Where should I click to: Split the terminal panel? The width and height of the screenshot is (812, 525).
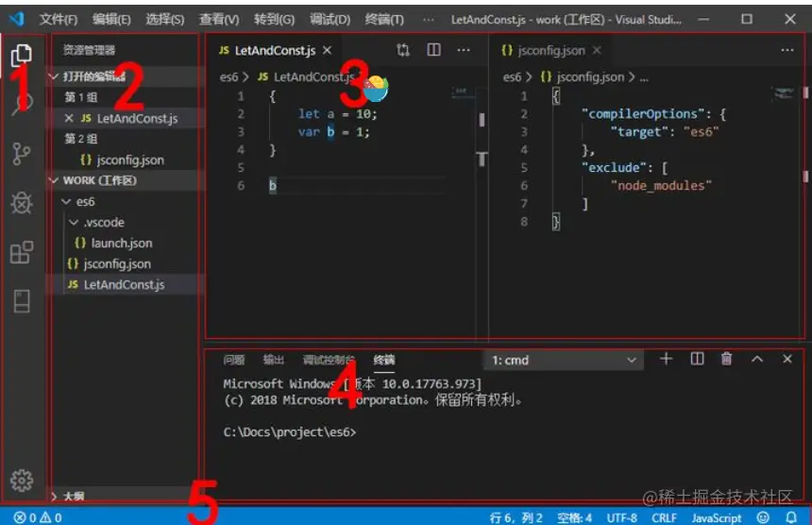(697, 359)
